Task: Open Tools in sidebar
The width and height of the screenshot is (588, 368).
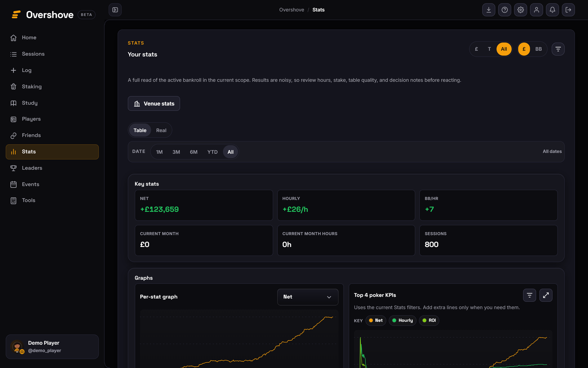Action: click(x=52, y=200)
